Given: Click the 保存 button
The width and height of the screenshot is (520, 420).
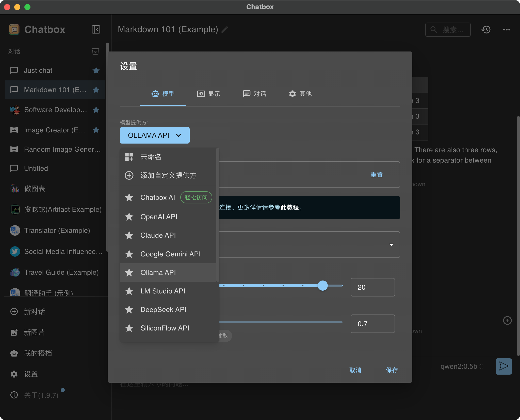Looking at the screenshot, I should 392,370.
